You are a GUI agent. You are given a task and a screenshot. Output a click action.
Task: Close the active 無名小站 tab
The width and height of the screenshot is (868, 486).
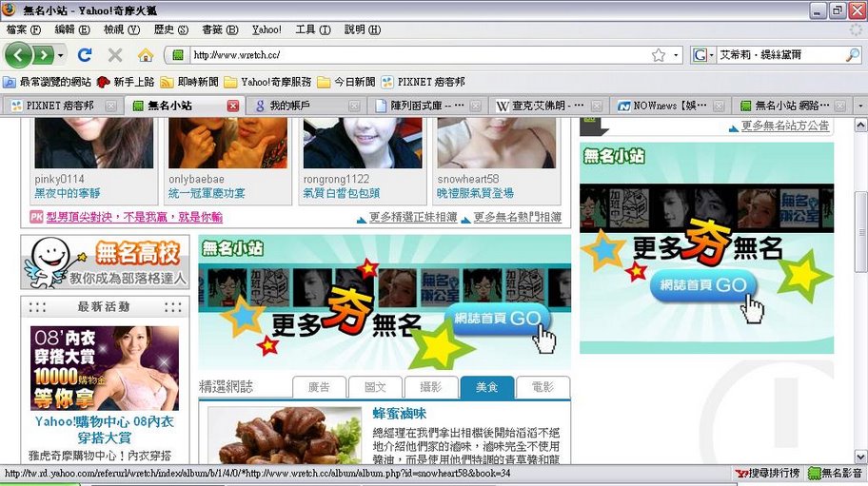233,105
